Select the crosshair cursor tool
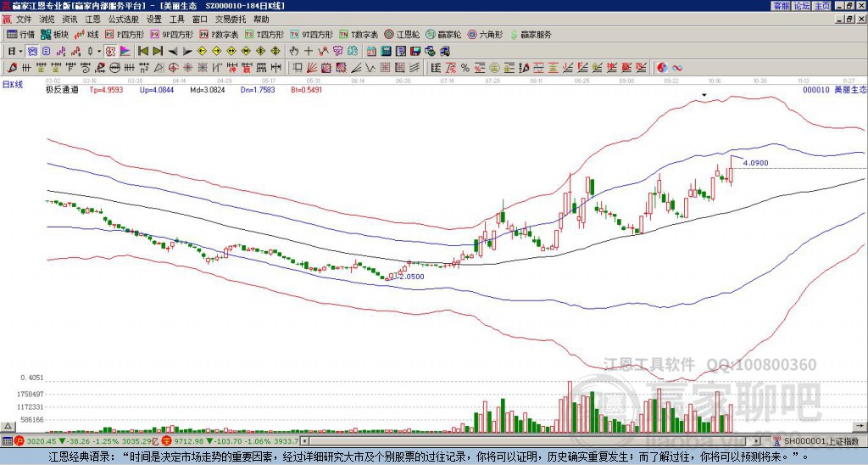Viewport: 868px width, 465px height. pyautogui.click(x=309, y=51)
